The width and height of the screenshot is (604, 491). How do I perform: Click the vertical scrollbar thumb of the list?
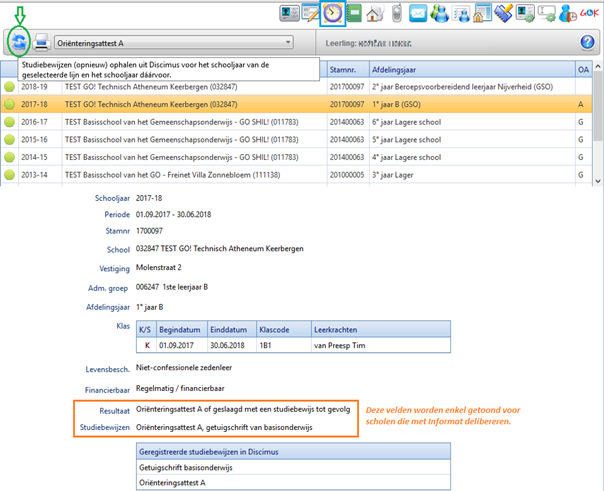click(598, 106)
